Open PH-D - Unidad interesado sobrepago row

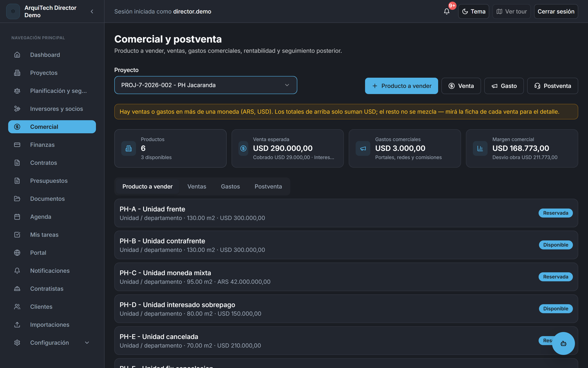click(346, 309)
